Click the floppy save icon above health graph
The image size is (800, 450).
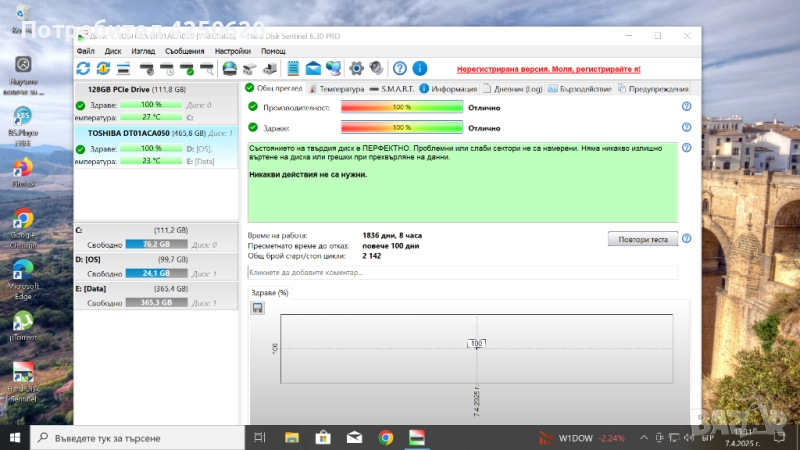click(x=258, y=308)
